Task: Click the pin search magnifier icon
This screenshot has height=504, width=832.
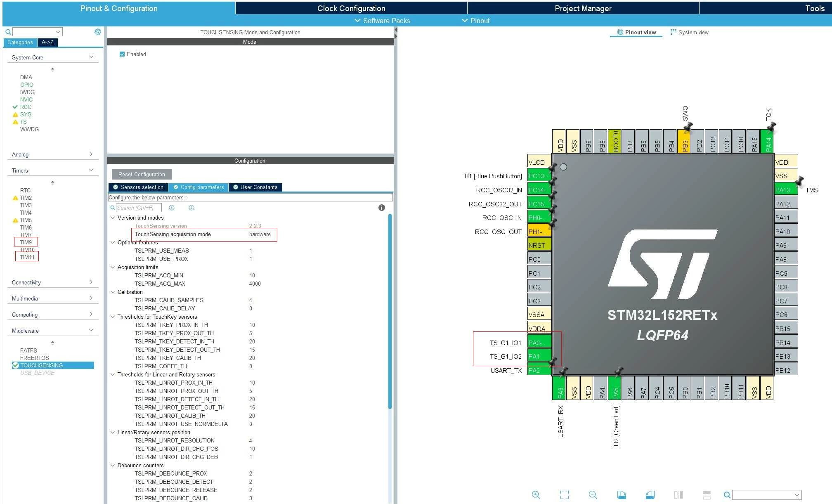Action: 727,495
